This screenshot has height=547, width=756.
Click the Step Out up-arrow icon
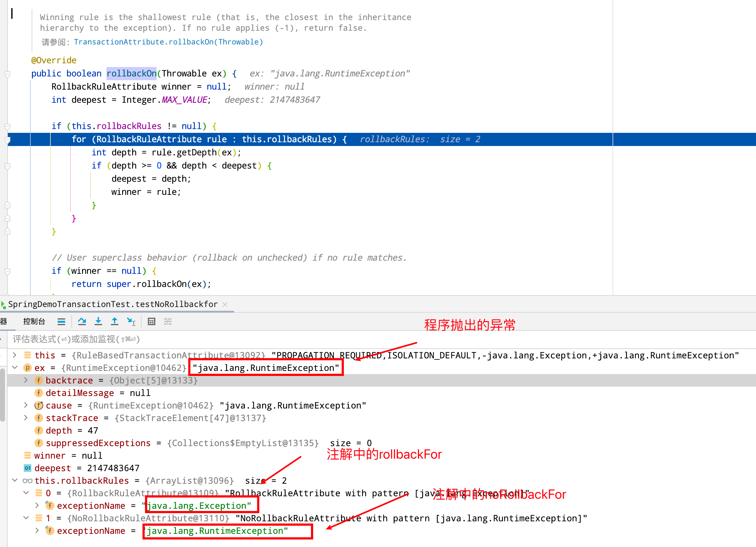(x=115, y=321)
